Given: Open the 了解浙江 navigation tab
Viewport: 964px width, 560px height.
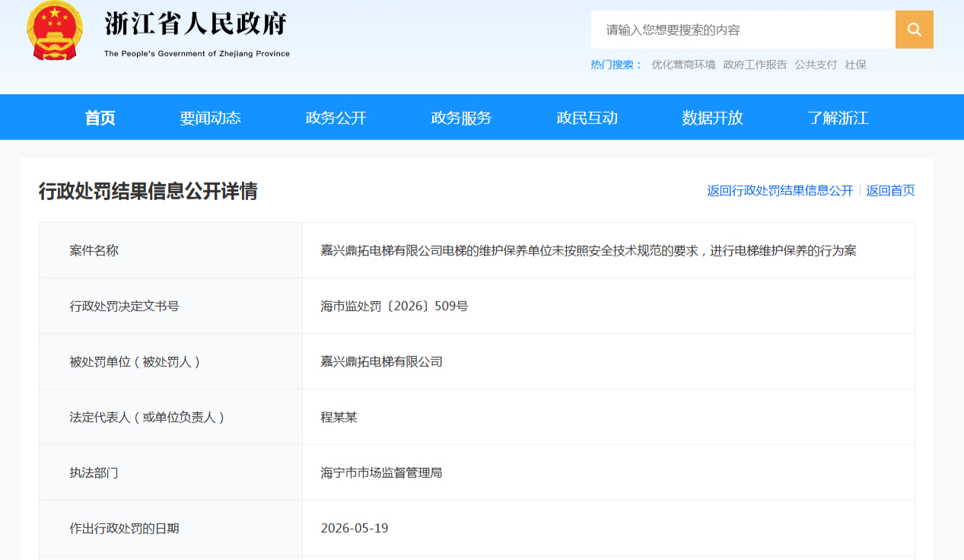Looking at the screenshot, I should 838,117.
